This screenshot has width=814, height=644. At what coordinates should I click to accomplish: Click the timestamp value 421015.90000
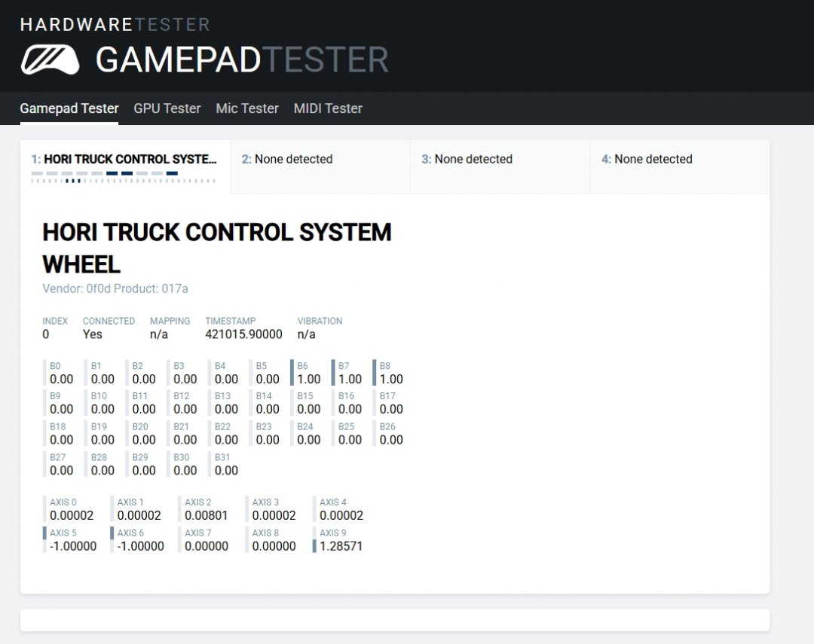[243, 334]
